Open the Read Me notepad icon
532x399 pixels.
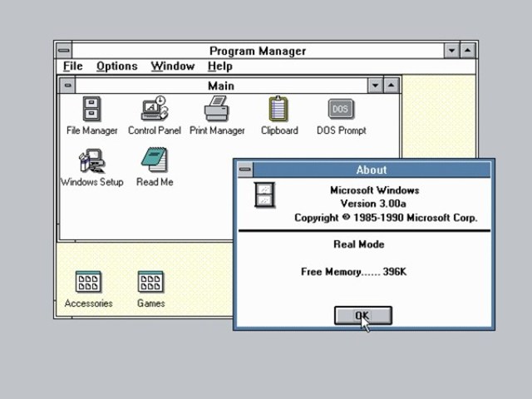tap(155, 160)
